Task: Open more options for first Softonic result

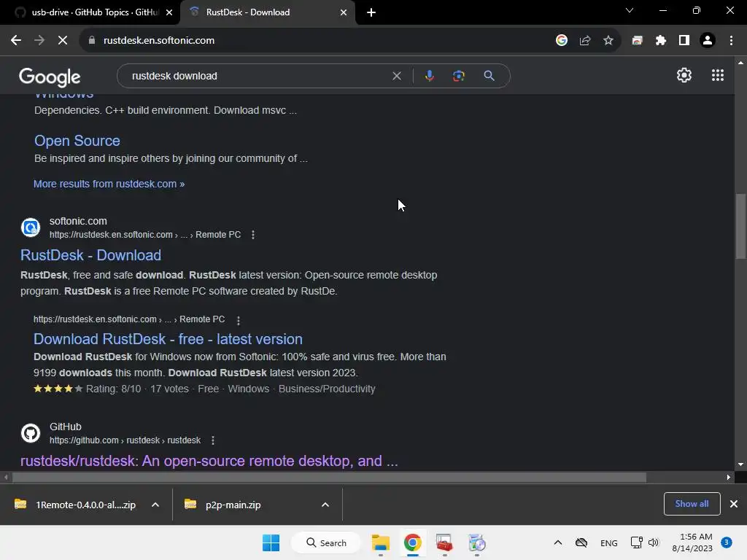Action: click(x=253, y=235)
